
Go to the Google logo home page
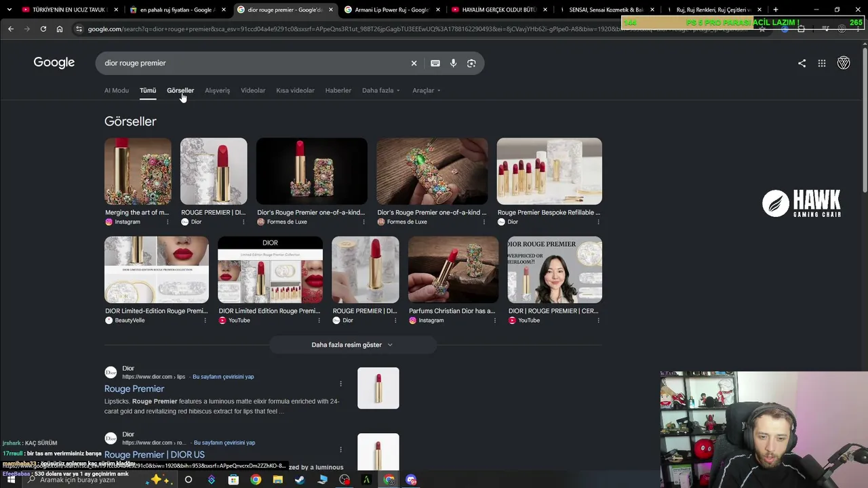tap(54, 62)
